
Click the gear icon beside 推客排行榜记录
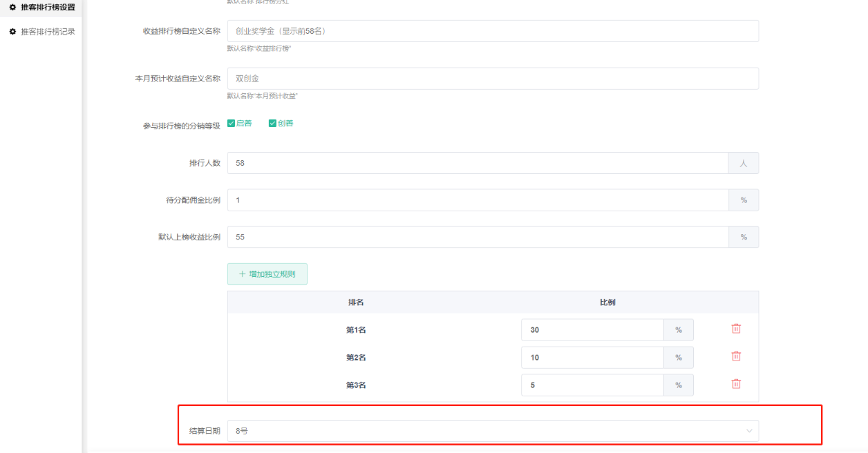[x=12, y=32]
